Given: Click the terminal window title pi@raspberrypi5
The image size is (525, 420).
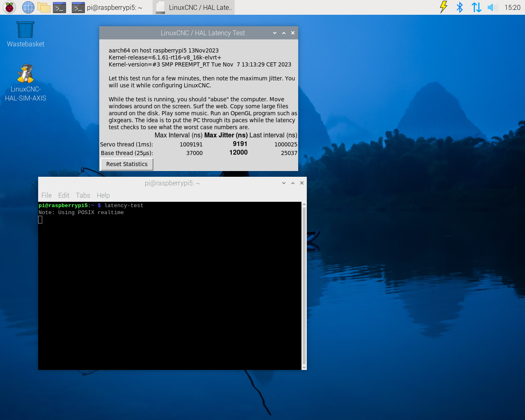Looking at the screenshot, I should 172,183.
